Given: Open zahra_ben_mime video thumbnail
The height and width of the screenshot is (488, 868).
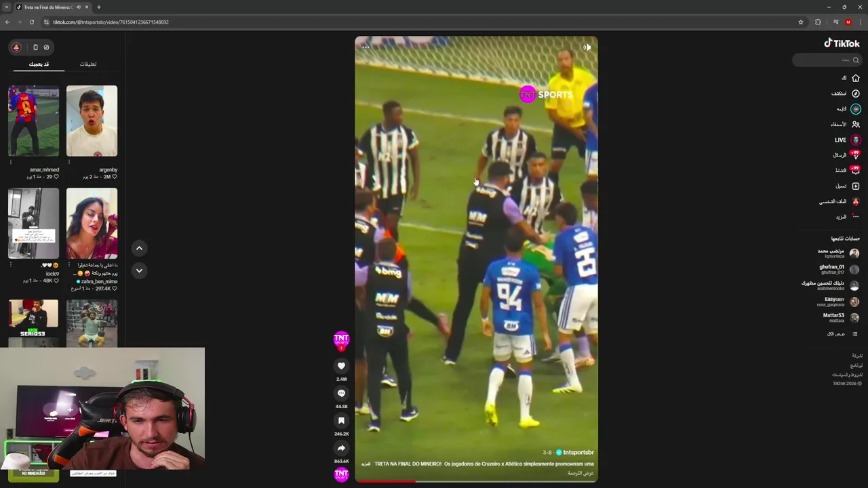Looking at the screenshot, I should [92, 224].
